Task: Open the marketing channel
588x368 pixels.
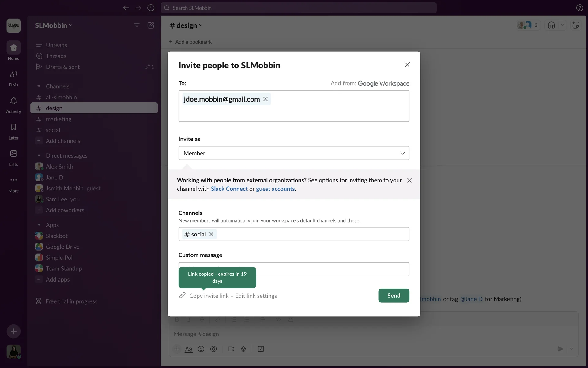Action: [x=58, y=119]
